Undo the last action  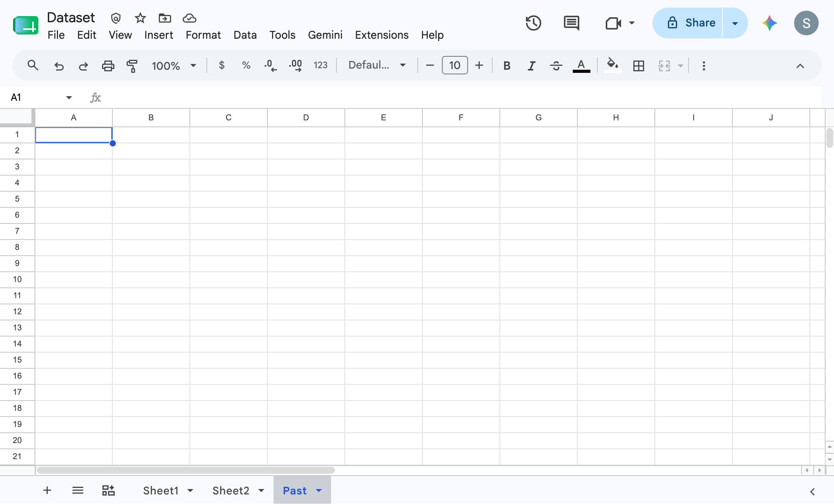(59, 66)
